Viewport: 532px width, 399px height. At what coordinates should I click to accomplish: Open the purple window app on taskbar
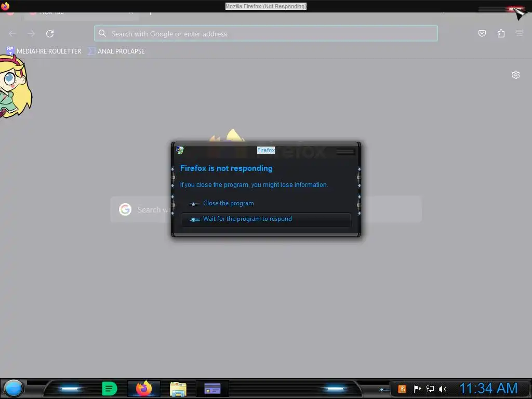click(x=212, y=389)
